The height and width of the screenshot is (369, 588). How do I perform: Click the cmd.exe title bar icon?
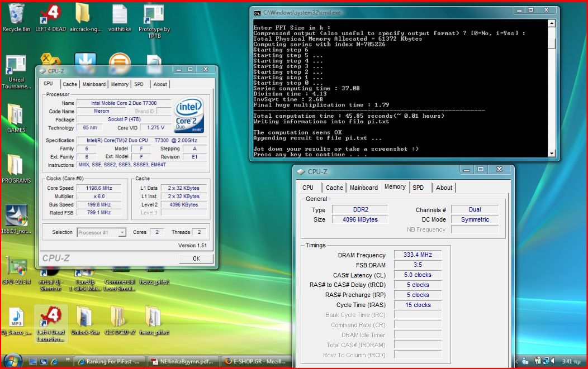click(x=257, y=12)
